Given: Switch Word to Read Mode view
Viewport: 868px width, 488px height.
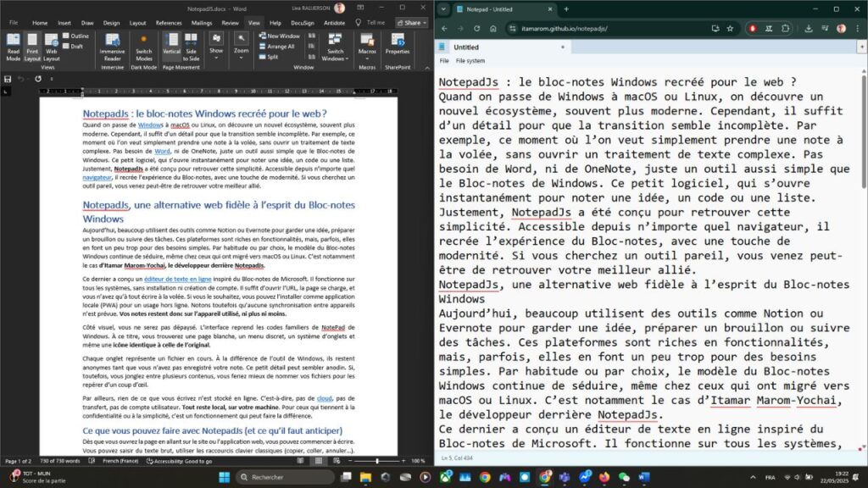Looking at the screenshot, I should (14, 47).
